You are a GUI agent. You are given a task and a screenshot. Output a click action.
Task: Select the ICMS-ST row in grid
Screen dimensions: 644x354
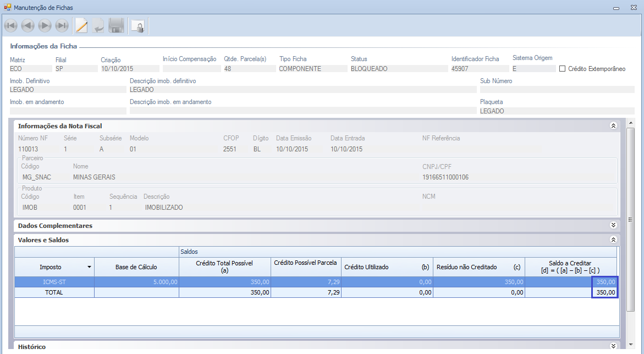coord(54,282)
